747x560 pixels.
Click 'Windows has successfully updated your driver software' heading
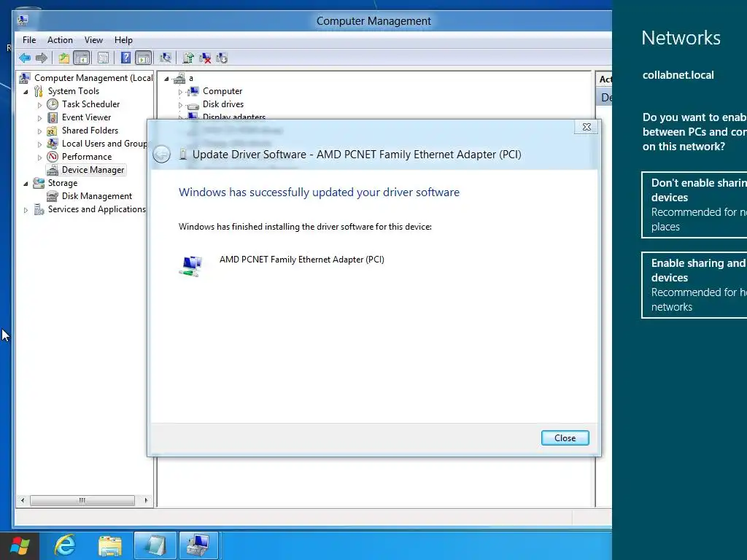pos(320,192)
